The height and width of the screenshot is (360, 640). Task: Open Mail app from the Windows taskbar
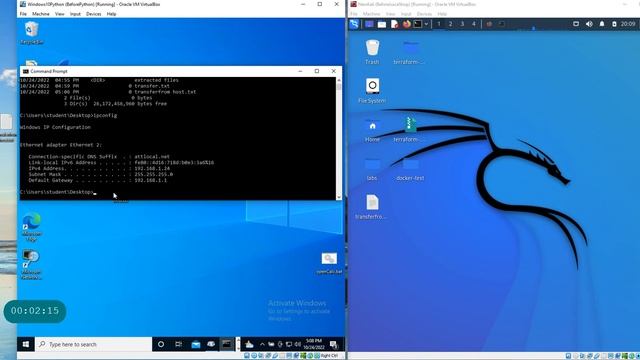tap(196, 344)
